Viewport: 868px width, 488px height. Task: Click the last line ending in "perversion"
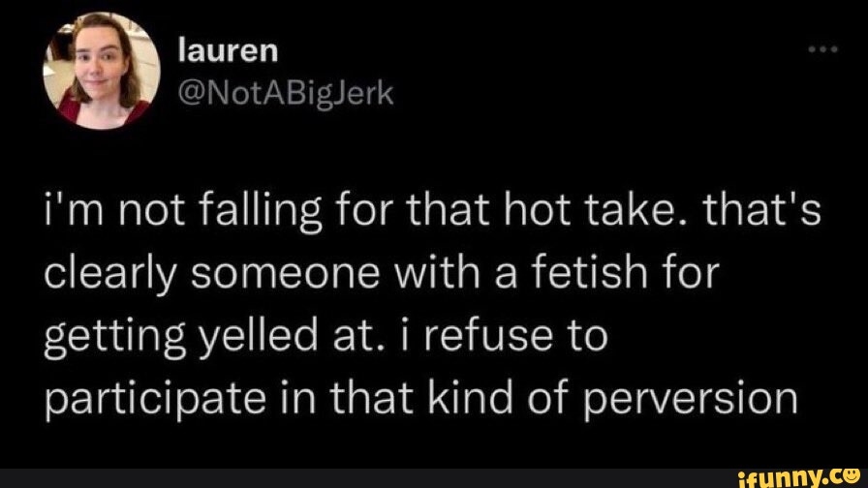click(419, 397)
